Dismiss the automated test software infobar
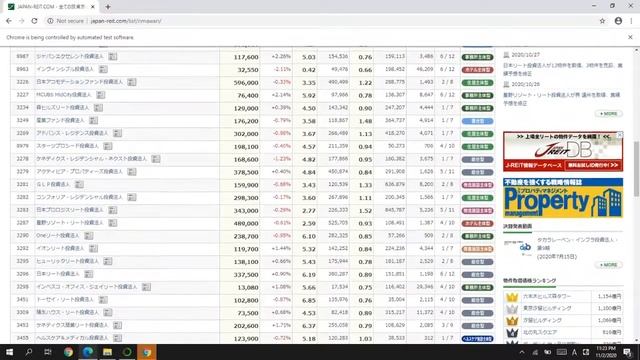The height and width of the screenshot is (360, 640). 630,37
